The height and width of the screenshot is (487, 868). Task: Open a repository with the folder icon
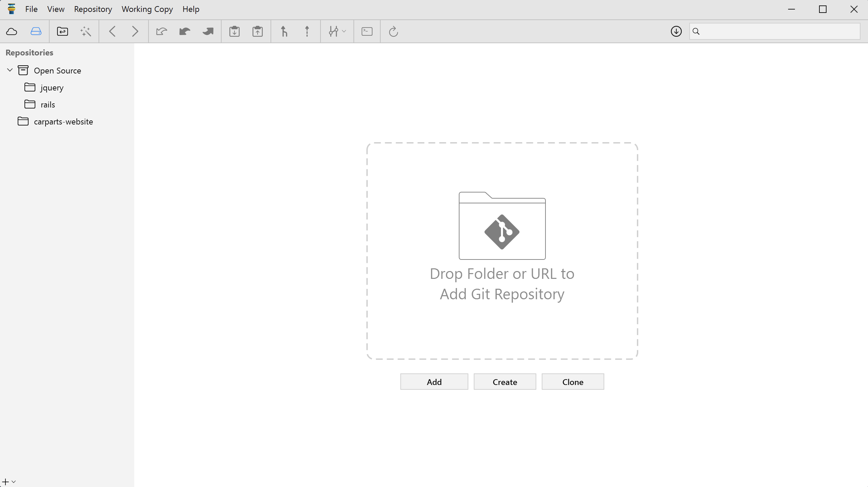[x=63, y=31]
